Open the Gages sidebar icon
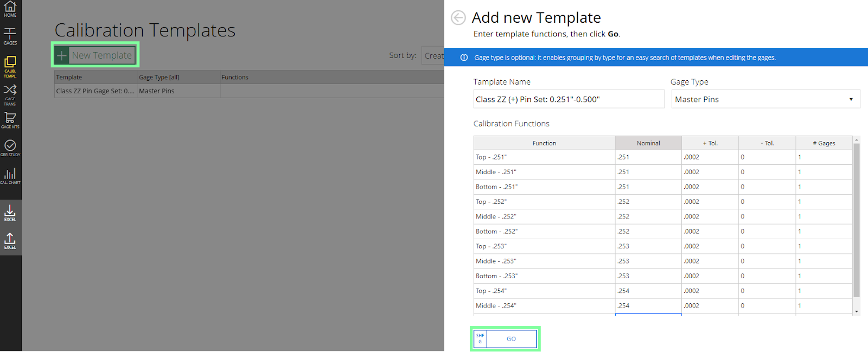This screenshot has height=352, width=868. (x=10, y=36)
